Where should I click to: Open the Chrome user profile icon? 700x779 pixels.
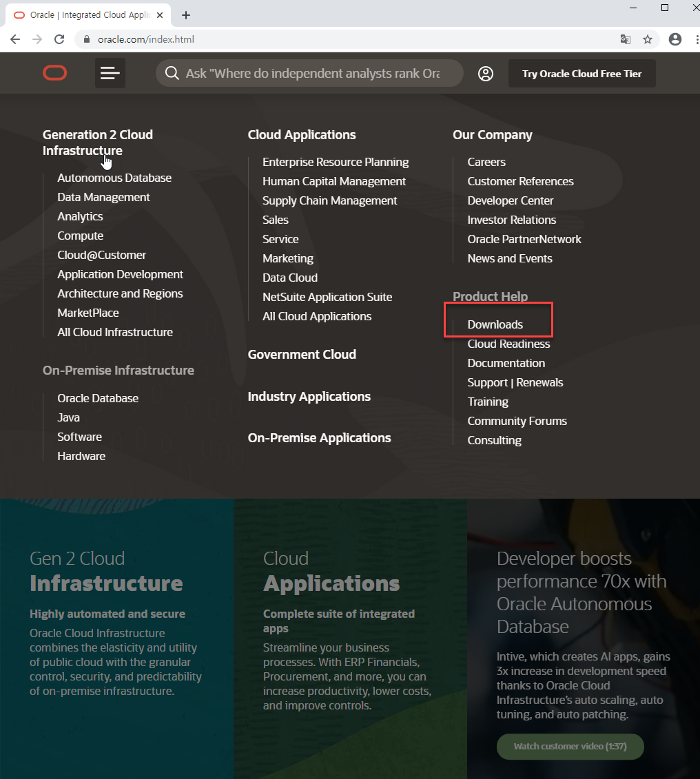675,39
